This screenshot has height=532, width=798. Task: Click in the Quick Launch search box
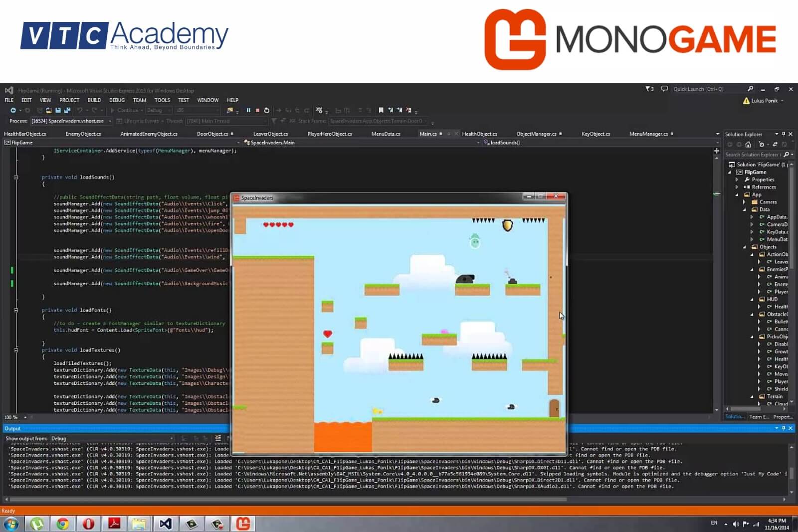(708, 89)
